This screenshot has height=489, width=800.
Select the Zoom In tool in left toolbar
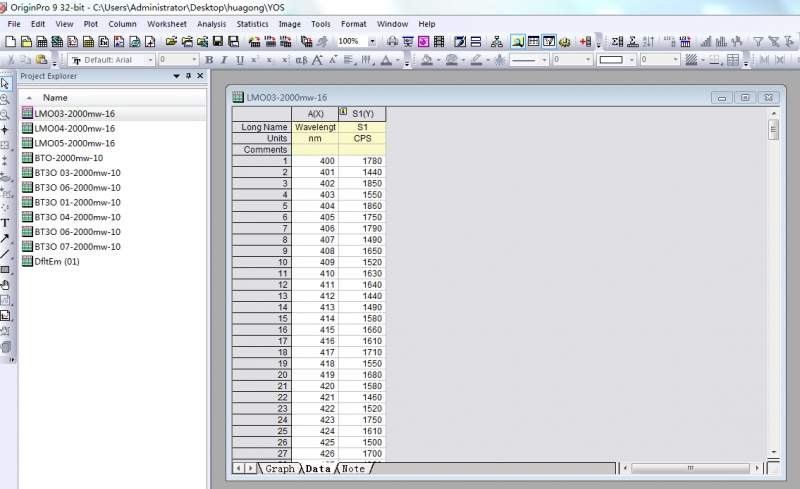(5, 99)
